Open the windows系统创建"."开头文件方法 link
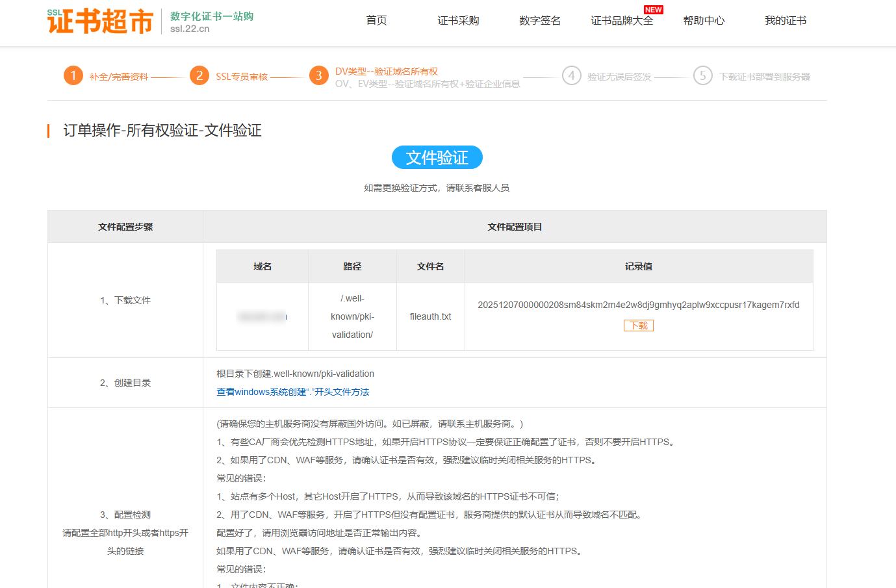Viewport: 896px width, 588px height. (x=292, y=392)
